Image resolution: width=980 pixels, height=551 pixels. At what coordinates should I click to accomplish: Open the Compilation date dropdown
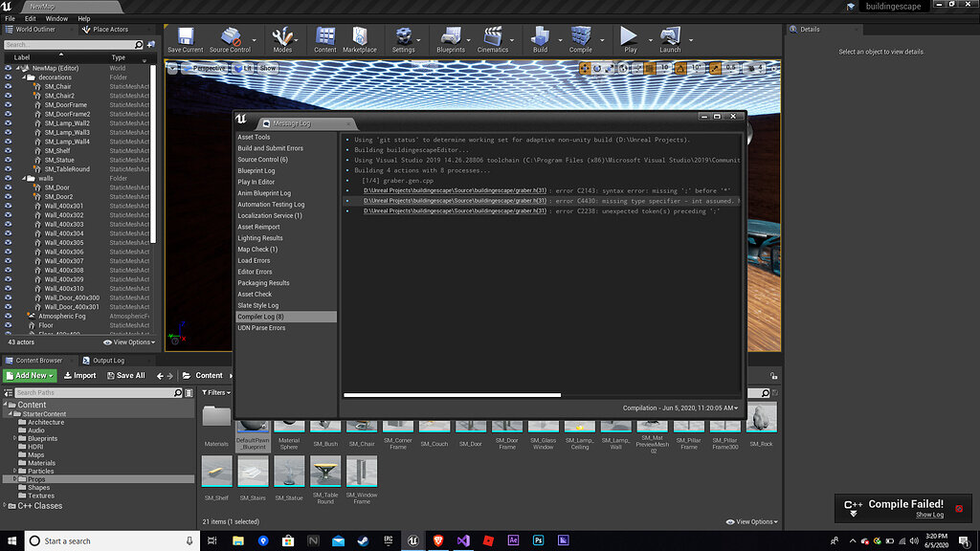click(x=680, y=408)
